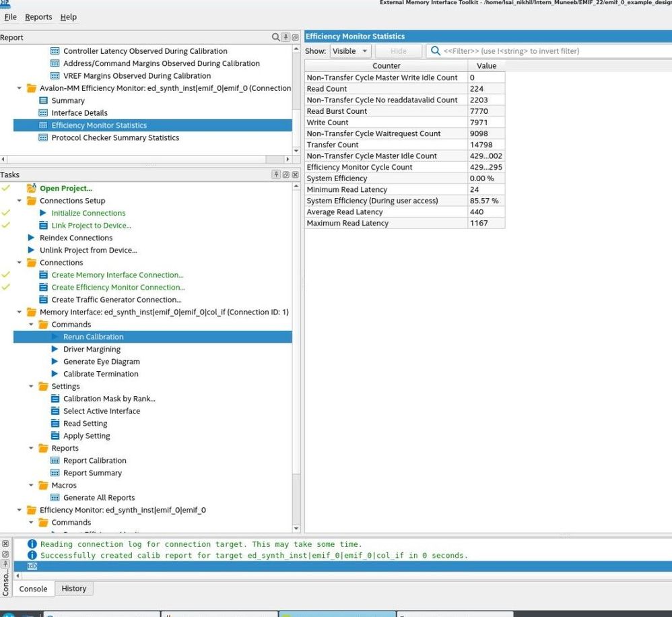Select 'Select Active Interface' setting
The width and height of the screenshot is (672, 617).
point(102,411)
